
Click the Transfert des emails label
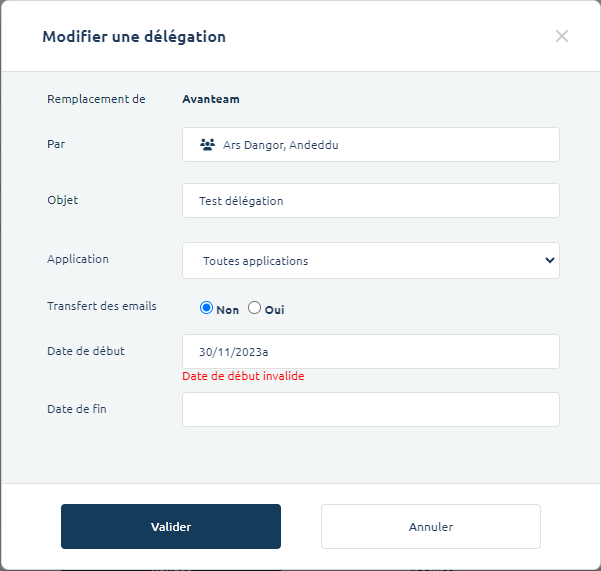pyautogui.click(x=102, y=306)
